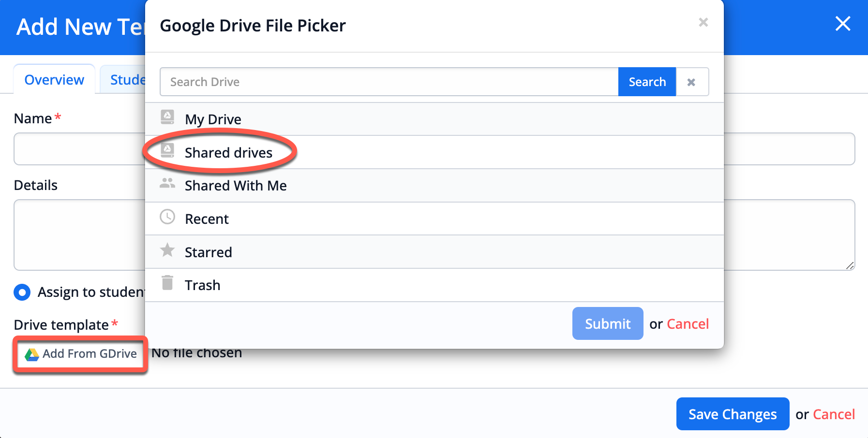Select the Assign to students radio button

click(x=22, y=292)
